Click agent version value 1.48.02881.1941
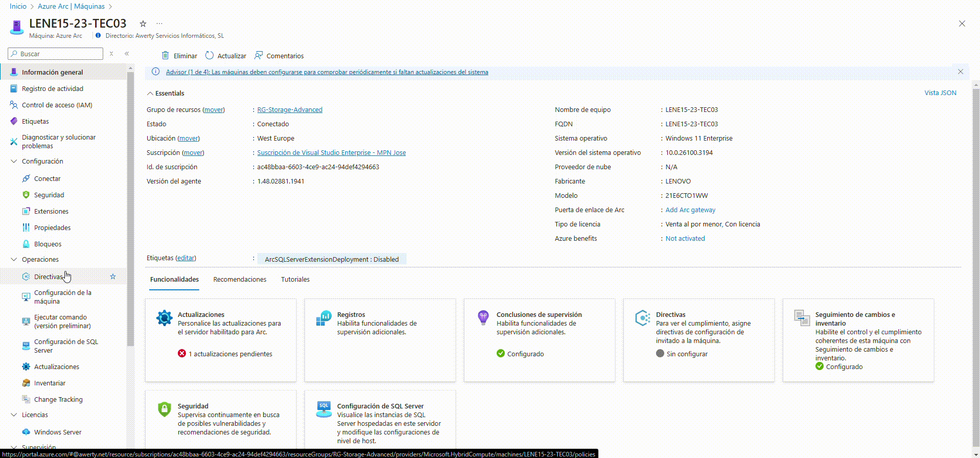 281,181
